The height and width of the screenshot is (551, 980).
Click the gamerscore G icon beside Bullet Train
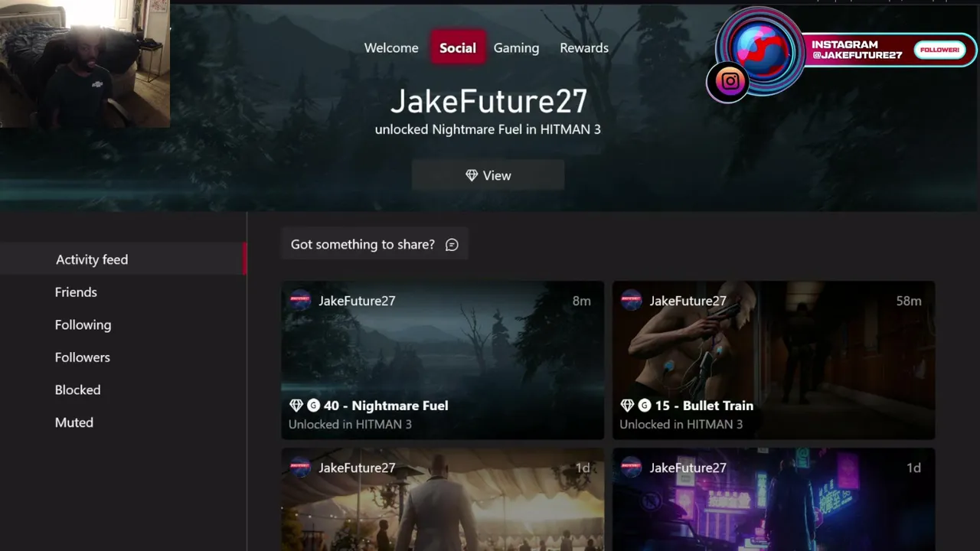[x=644, y=406]
